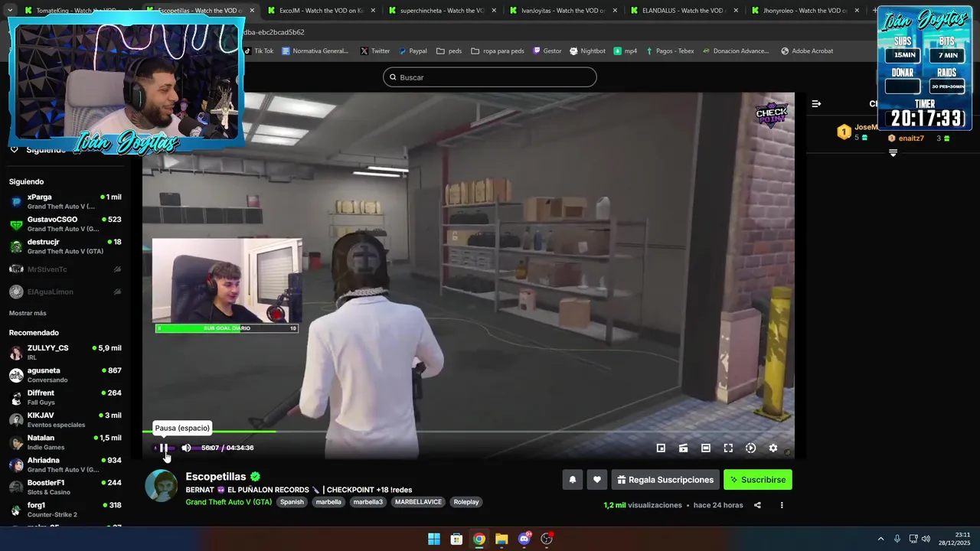Screen dimensions: 980x551
Task: Expand the gift leaderboard down arrow
Action: [x=893, y=153]
